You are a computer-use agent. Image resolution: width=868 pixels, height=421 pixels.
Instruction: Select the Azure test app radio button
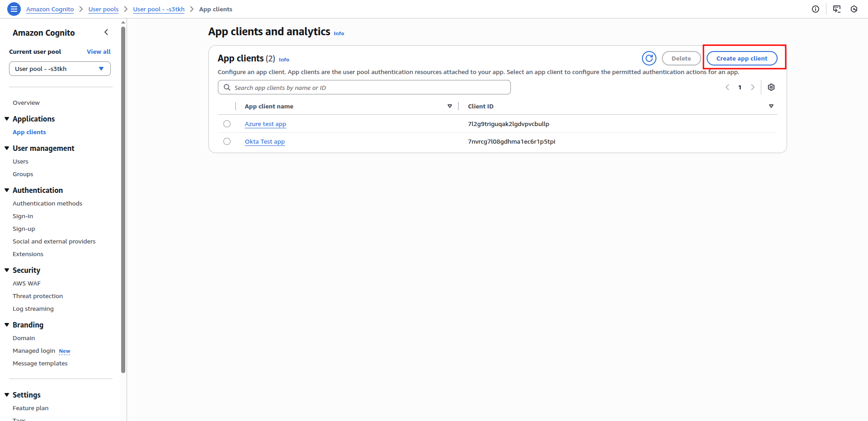click(x=227, y=124)
